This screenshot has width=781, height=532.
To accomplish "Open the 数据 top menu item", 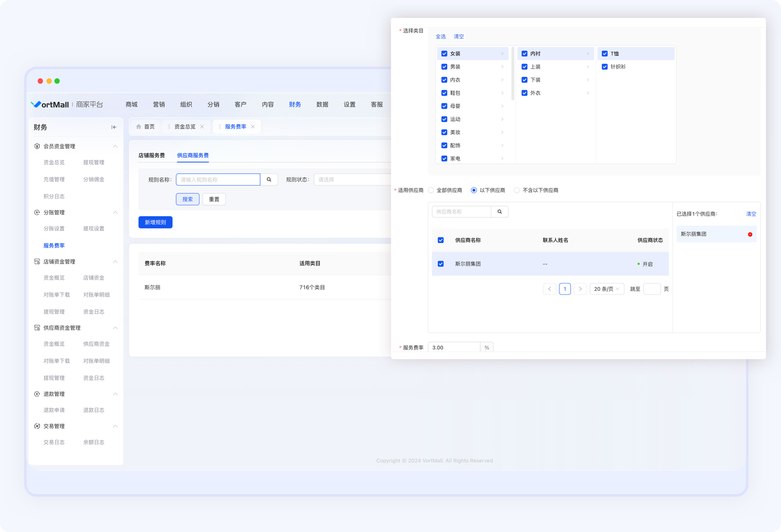I will tap(322, 104).
